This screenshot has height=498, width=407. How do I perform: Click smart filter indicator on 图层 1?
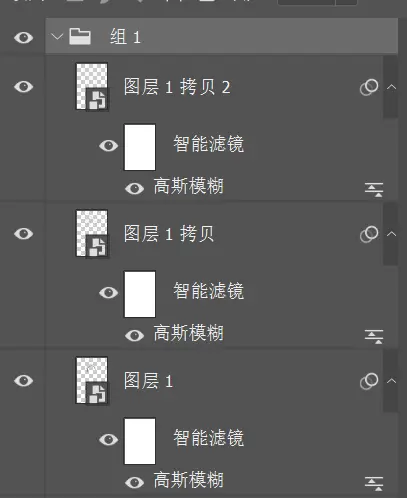click(x=369, y=381)
